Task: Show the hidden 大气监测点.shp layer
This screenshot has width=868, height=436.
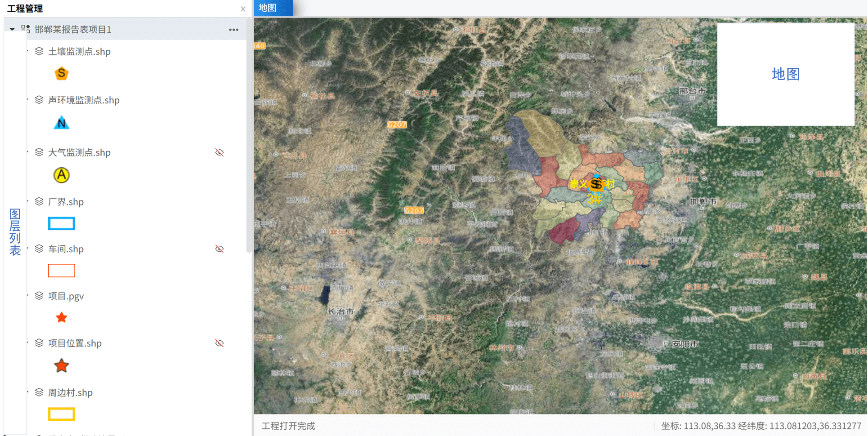Action: pyautogui.click(x=219, y=152)
